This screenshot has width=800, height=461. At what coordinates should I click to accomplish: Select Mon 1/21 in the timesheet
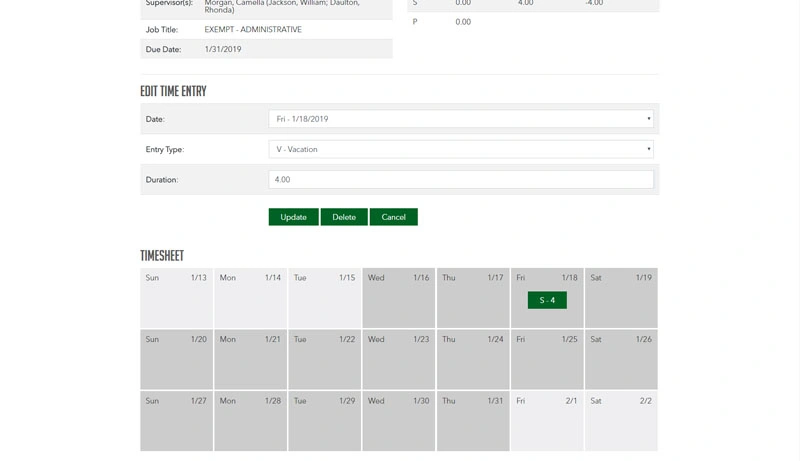251,360
